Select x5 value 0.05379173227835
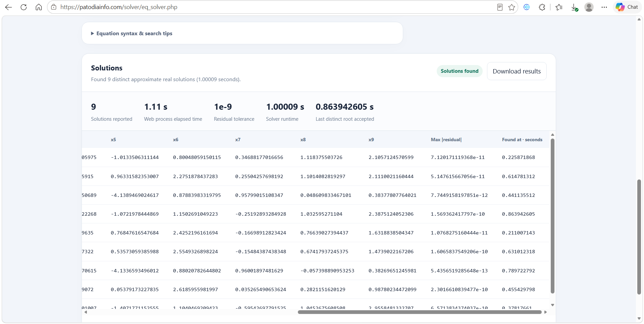The width and height of the screenshot is (644, 324). coord(135,289)
